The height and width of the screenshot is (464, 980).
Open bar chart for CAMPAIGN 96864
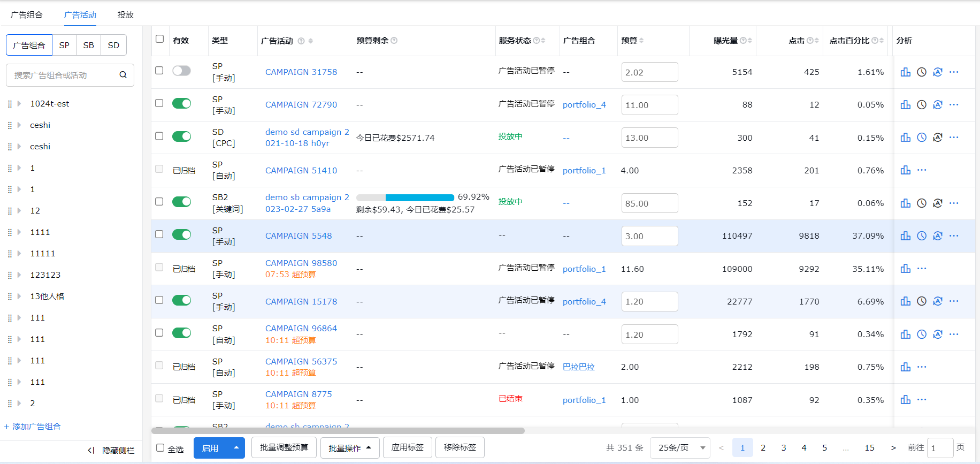pos(905,334)
